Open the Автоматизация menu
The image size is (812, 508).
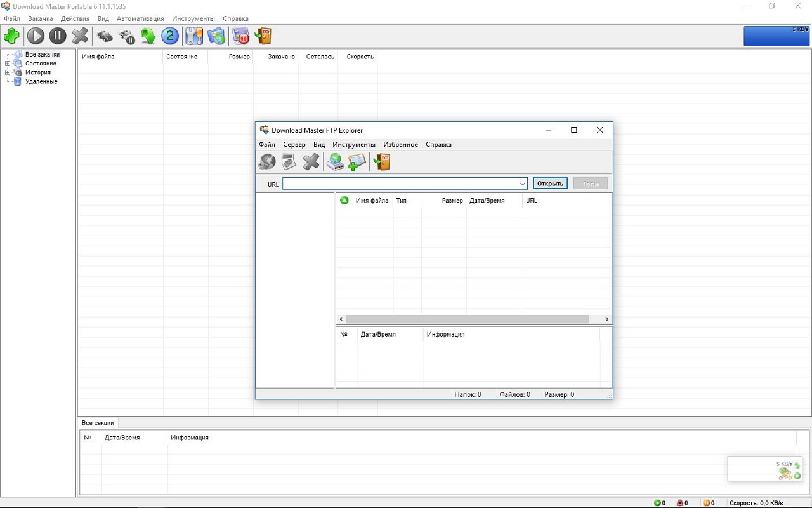(x=140, y=18)
